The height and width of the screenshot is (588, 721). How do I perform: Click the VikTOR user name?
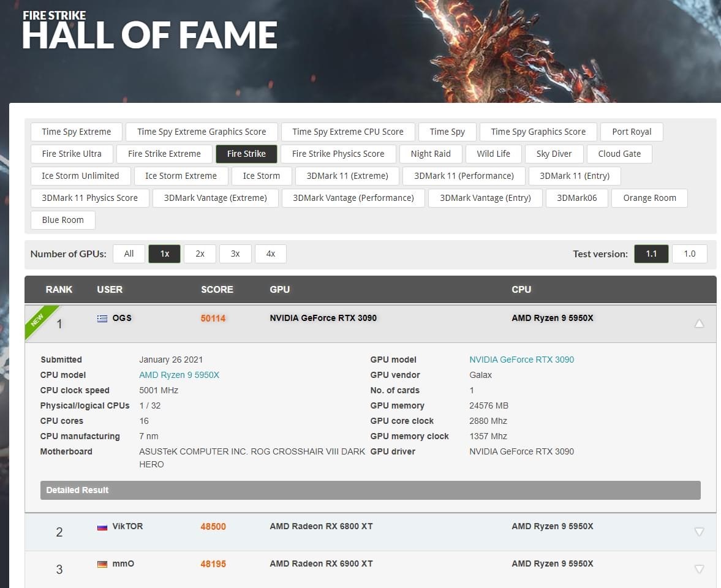coord(127,526)
